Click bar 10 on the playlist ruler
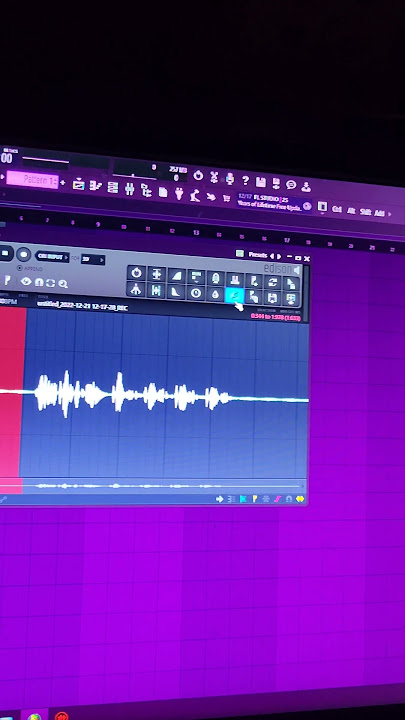 click(x=124, y=227)
